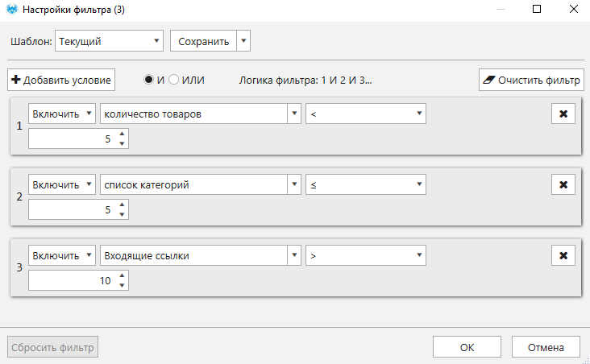590x364 pixels.
Task: Delete condition 3 using the X button
Action: 563,255
